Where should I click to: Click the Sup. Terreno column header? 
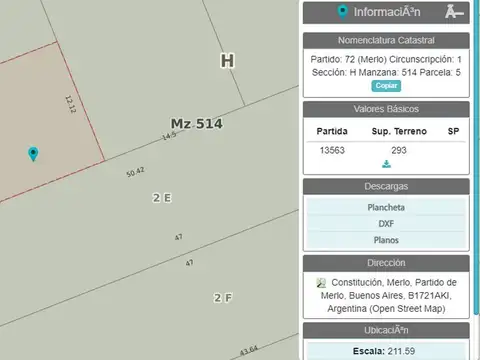pos(399,131)
